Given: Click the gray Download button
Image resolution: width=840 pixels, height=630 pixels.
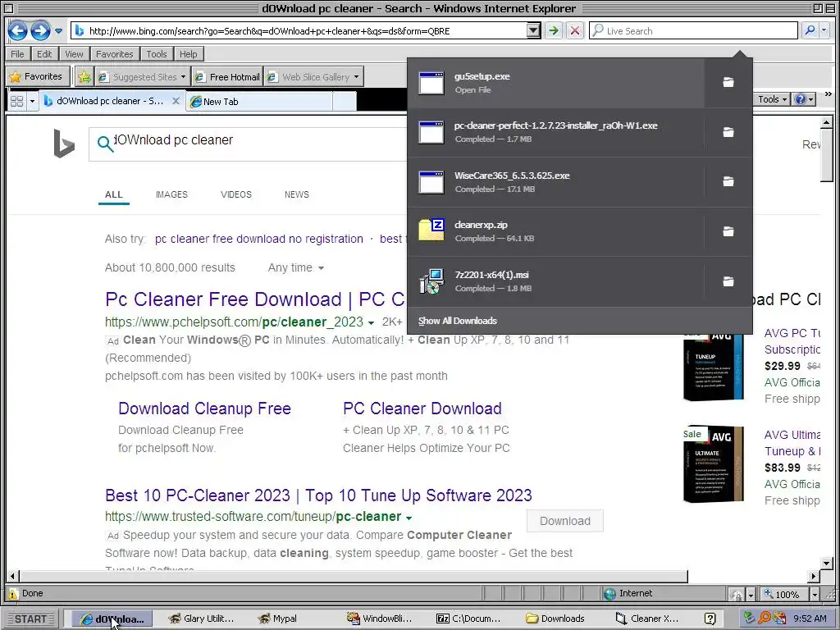Looking at the screenshot, I should (564, 521).
